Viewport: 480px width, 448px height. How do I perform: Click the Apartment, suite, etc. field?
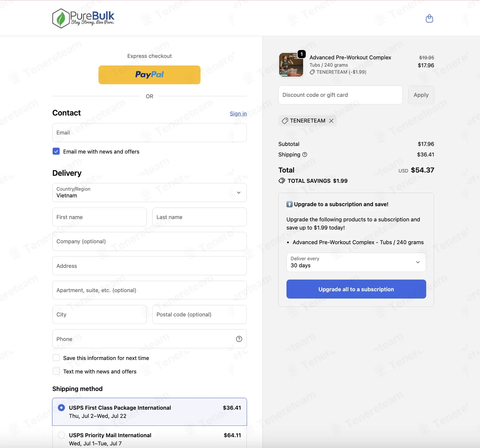pyautogui.click(x=149, y=290)
